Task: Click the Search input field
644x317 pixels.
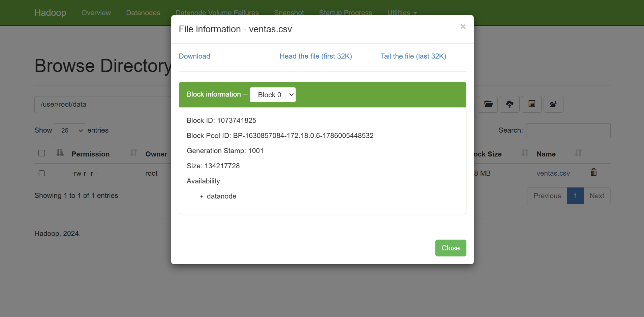Action: [568, 131]
